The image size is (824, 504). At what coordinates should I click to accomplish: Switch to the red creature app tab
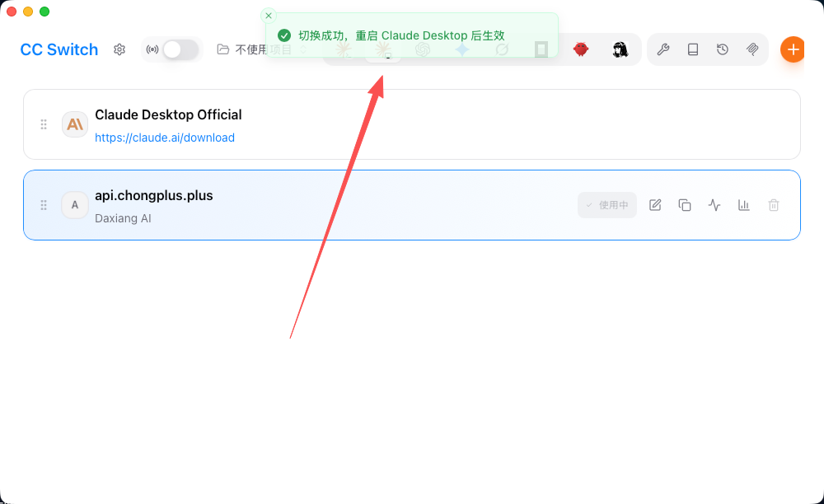pos(581,49)
